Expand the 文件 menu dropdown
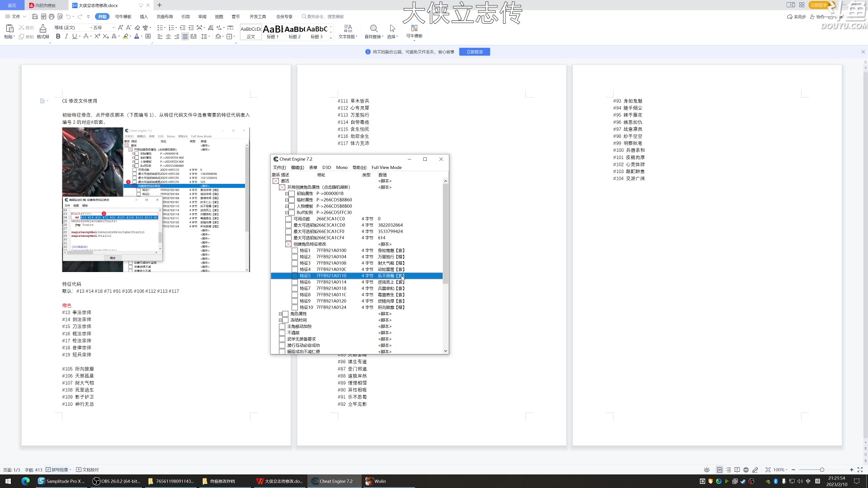This screenshot has height=488, width=868. pos(16,17)
